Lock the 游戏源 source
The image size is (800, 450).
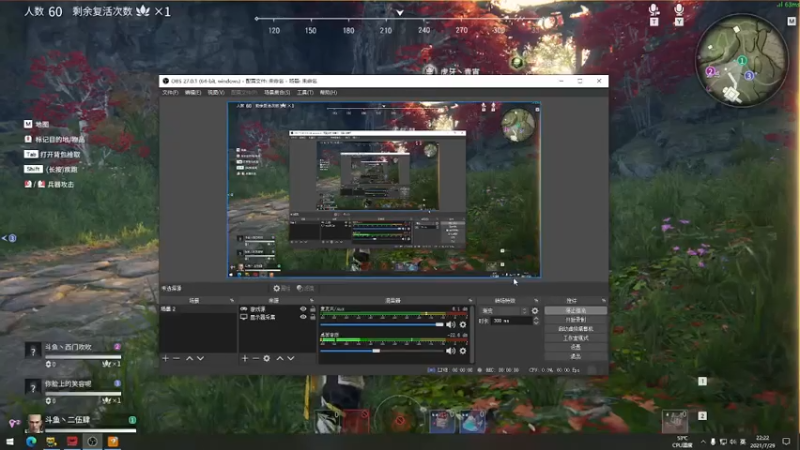[313, 309]
